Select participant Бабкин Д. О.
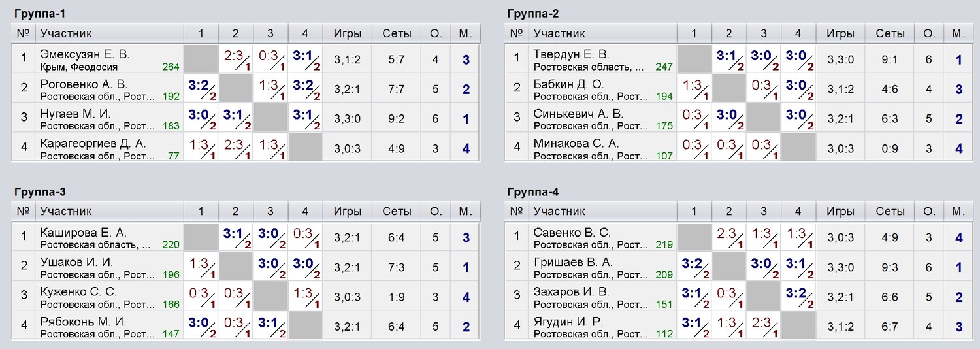This screenshot has width=980, height=349. tap(569, 84)
